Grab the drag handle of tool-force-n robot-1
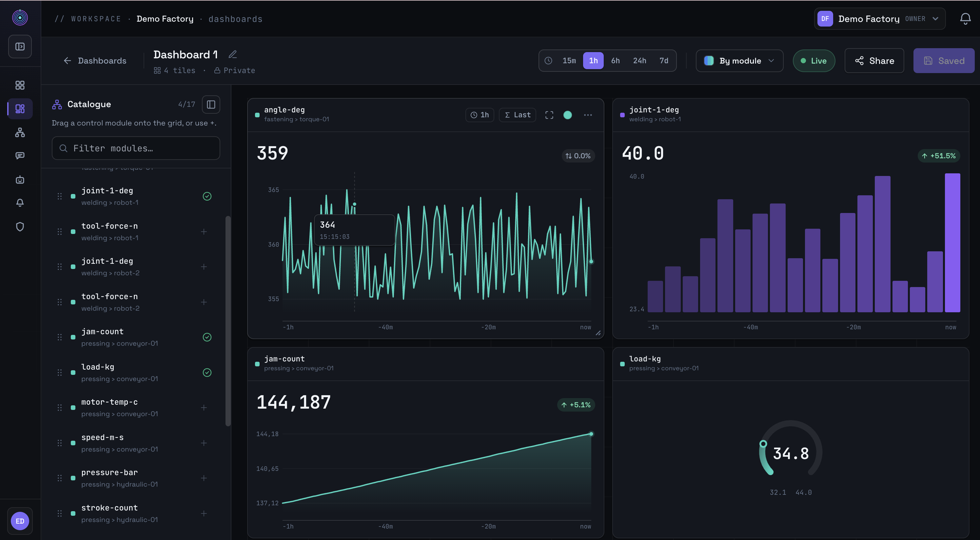Viewport: 980px width, 540px height. 60,232
